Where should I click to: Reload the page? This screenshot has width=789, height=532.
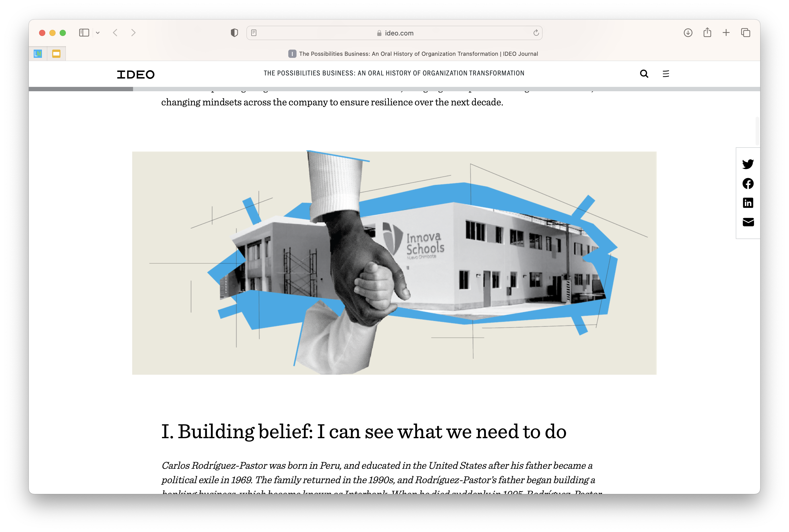tap(536, 33)
